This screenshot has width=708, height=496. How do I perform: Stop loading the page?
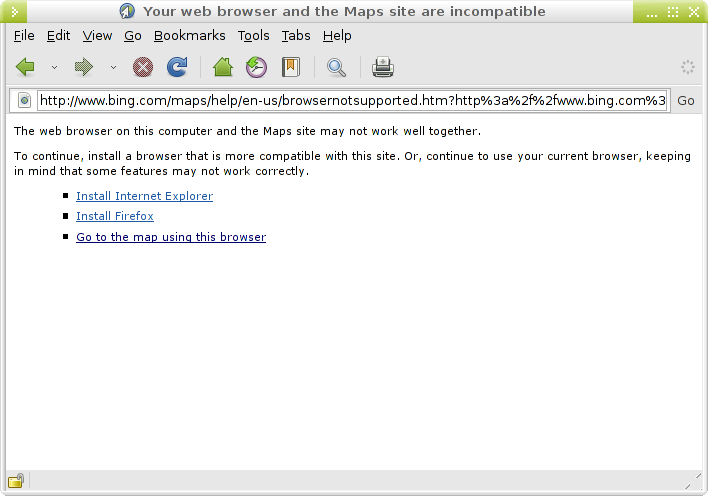[143, 67]
